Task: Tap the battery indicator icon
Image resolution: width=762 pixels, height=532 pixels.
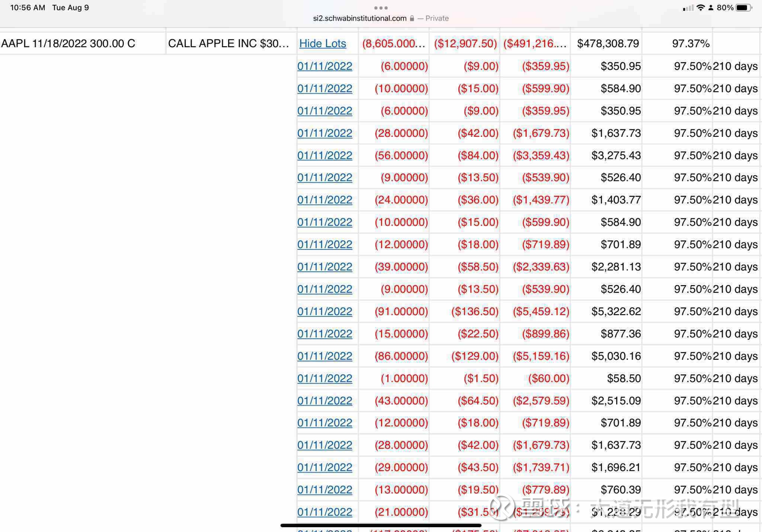Action: 744,7
